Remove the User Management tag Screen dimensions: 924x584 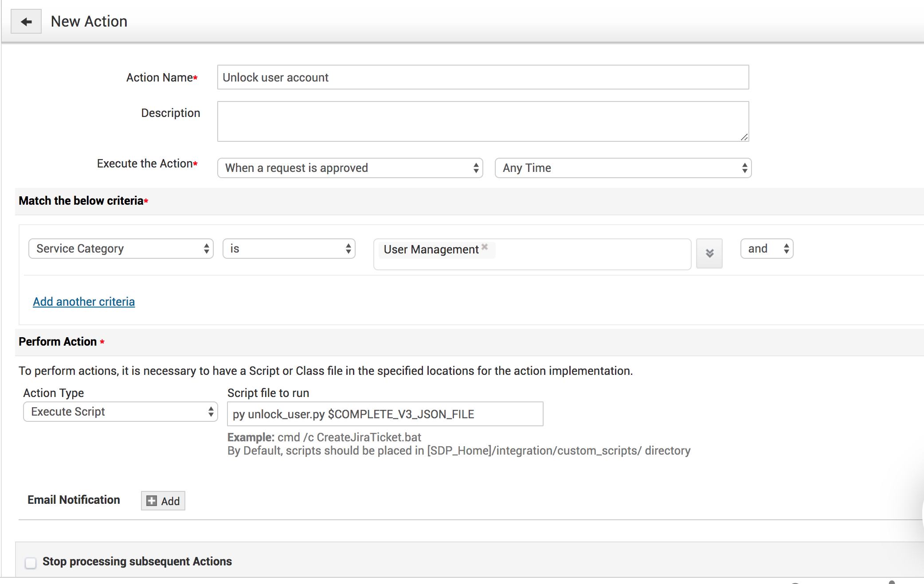(x=485, y=247)
